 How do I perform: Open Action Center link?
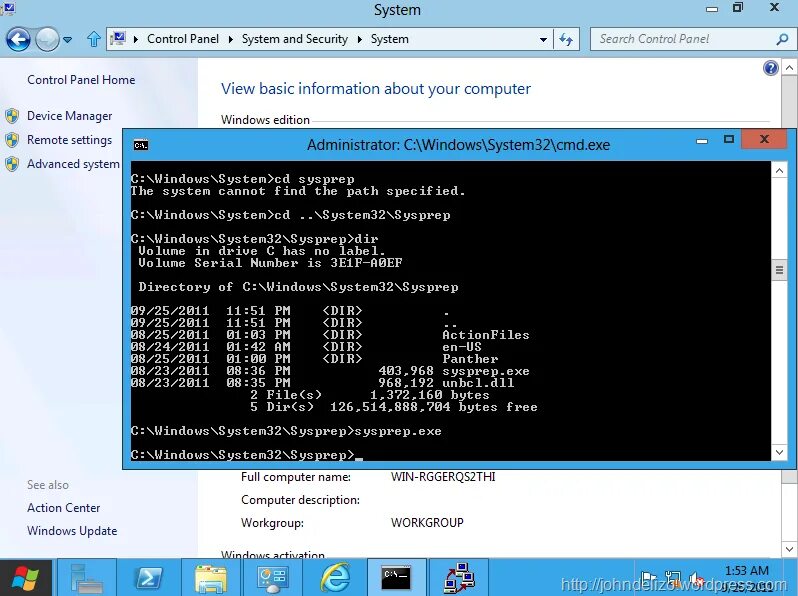point(64,508)
